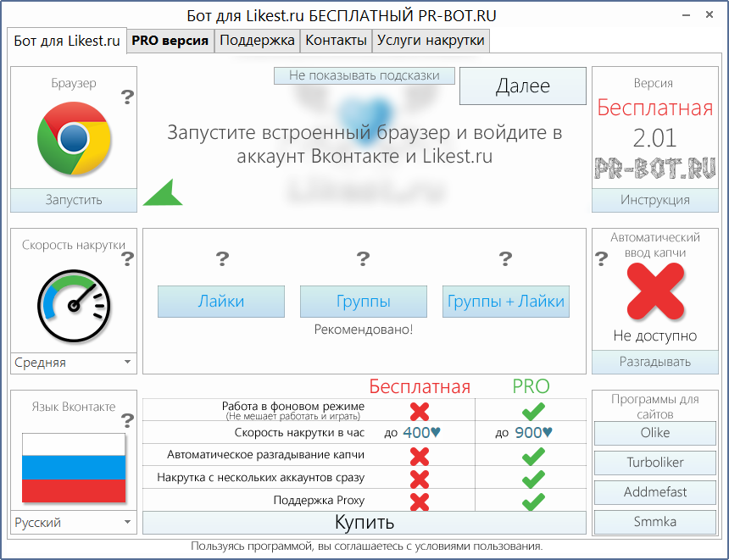Image resolution: width=729 pixels, height=560 pixels.
Task: Click the red cross for Работа в фоновом режиме
Action: 420,411
